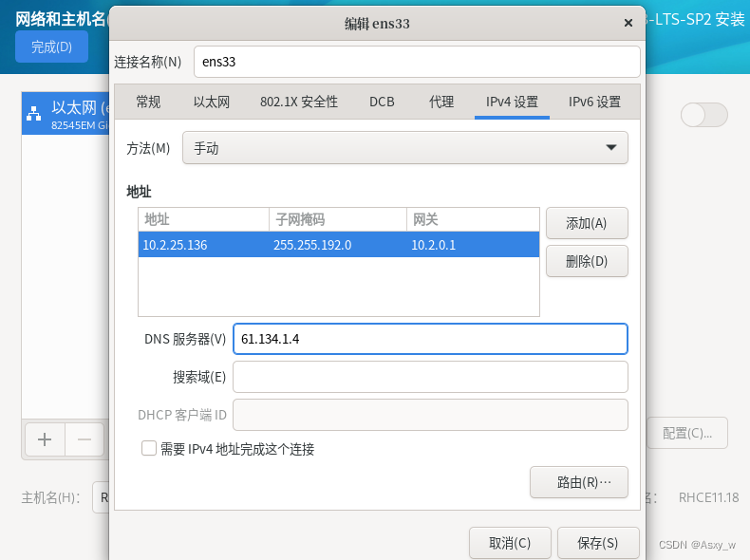
Task: Click 保存(S) to save connection
Action: click(x=598, y=543)
